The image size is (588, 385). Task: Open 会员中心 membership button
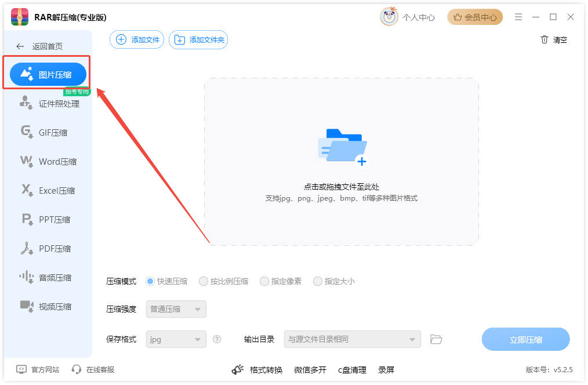[x=475, y=17]
